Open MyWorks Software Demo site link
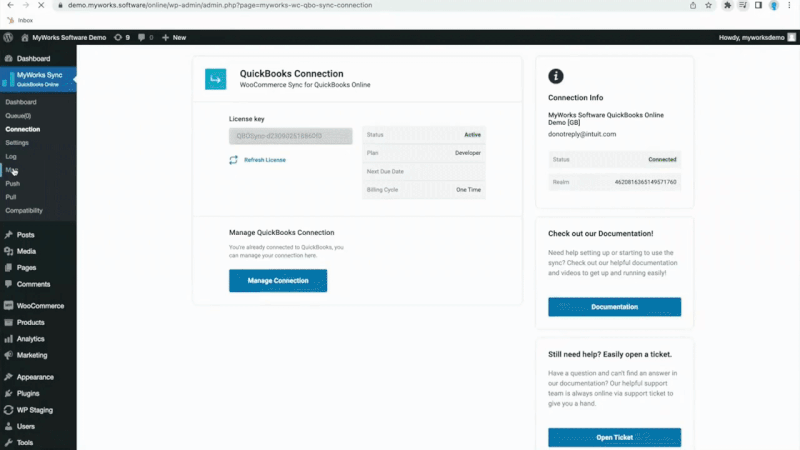This screenshot has width=800, height=450. pyautogui.click(x=64, y=37)
